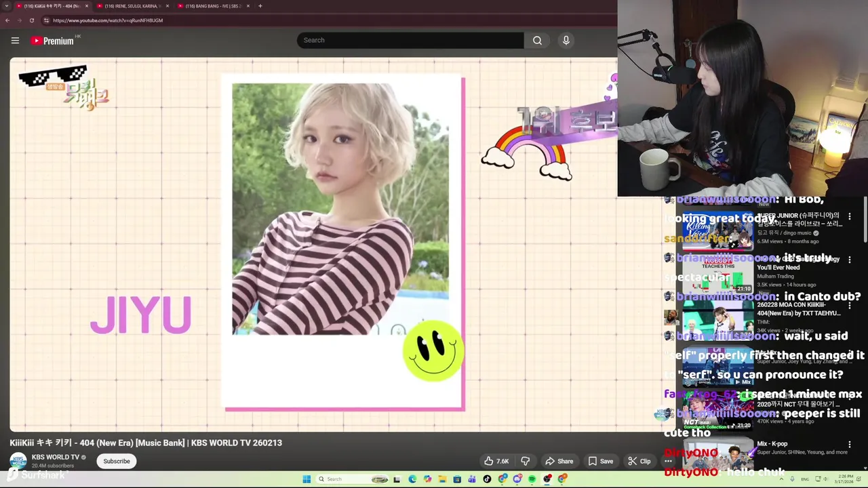Open tab search chevron in Chrome

(7, 5)
